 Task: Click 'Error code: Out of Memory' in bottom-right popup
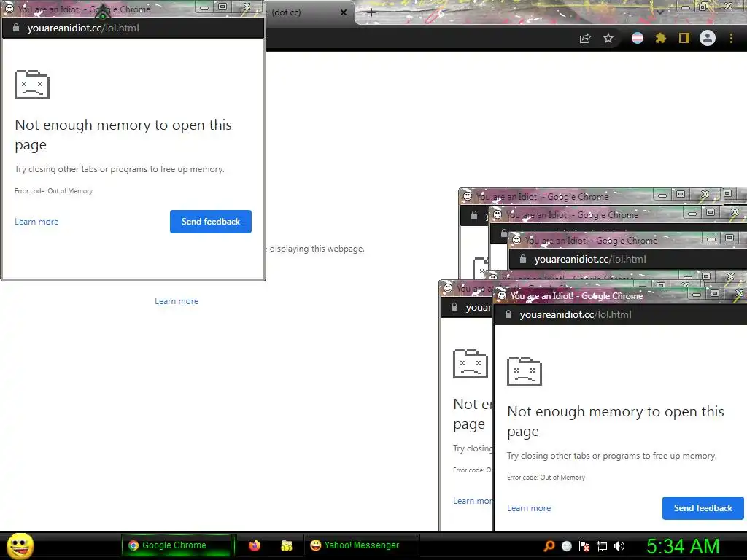(546, 477)
